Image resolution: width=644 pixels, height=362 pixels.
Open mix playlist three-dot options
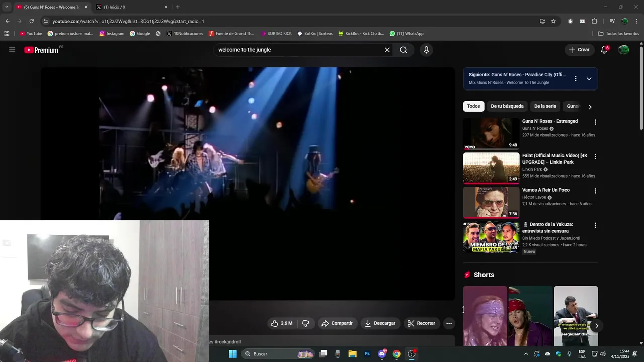pyautogui.click(x=576, y=79)
